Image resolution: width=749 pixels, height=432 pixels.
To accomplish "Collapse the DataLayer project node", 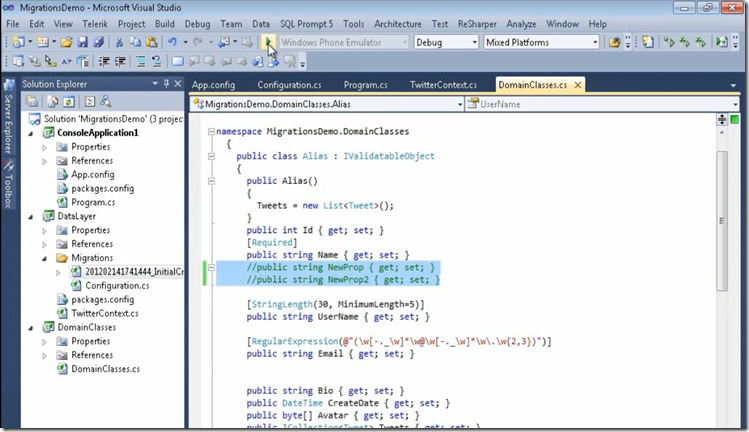I will tap(32, 216).
